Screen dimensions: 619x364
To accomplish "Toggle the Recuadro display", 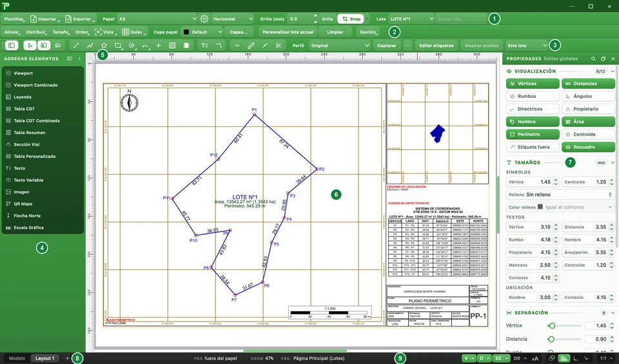I will point(588,147).
